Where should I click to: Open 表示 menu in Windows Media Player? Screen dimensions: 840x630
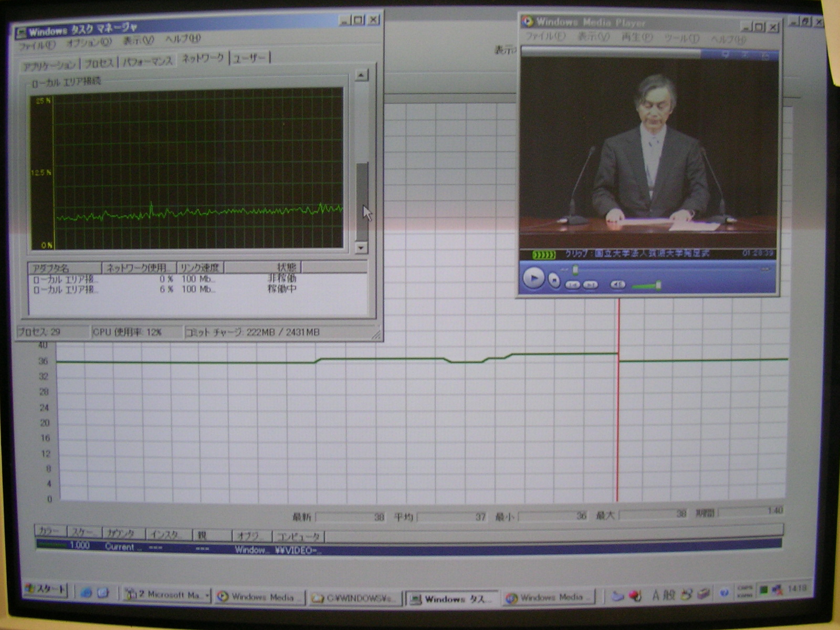[x=593, y=37]
